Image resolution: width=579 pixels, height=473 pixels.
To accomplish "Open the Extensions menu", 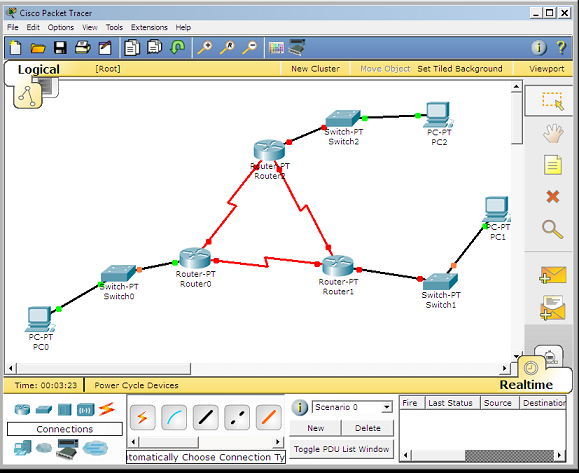I will 149,27.
